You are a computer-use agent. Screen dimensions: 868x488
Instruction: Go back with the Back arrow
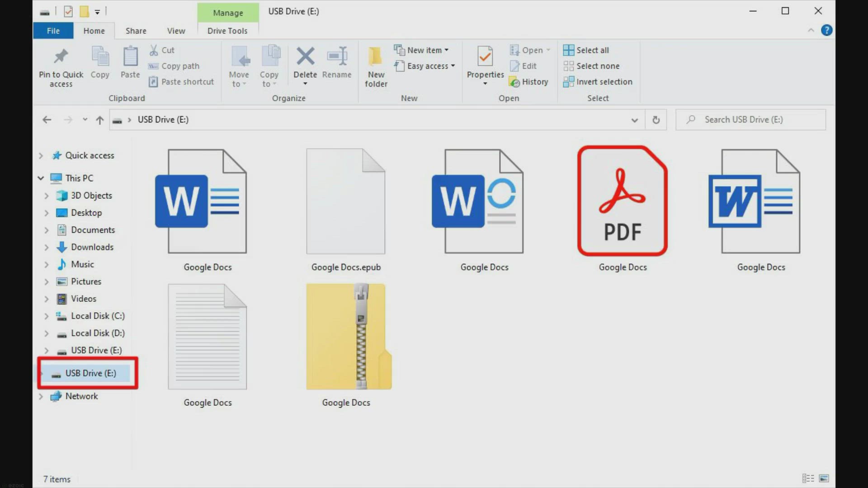pos(47,120)
